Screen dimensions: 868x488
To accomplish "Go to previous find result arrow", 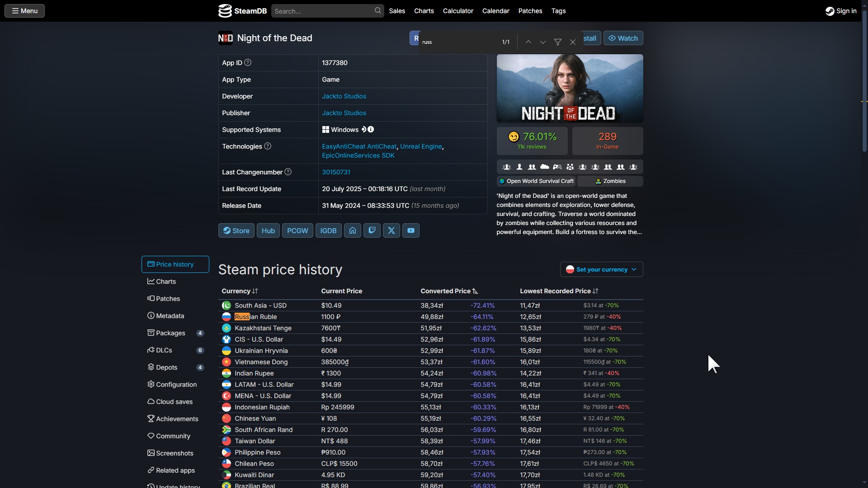I will (528, 42).
